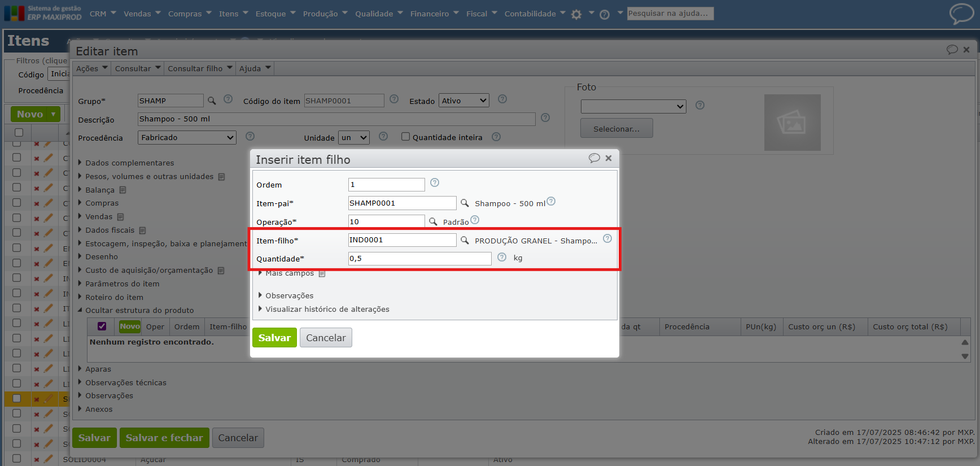Click the note icon beside Balança

tap(123, 190)
